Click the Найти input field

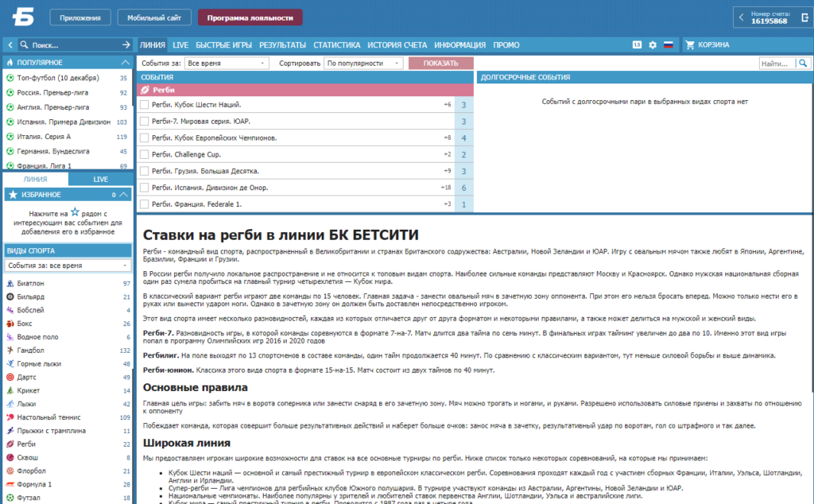click(x=777, y=64)
